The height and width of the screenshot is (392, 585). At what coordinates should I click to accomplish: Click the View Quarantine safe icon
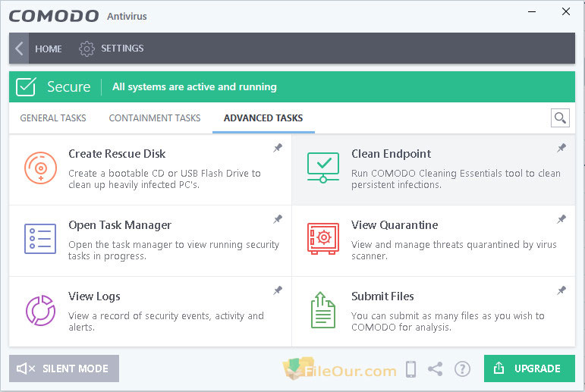(x=323, y=239)
